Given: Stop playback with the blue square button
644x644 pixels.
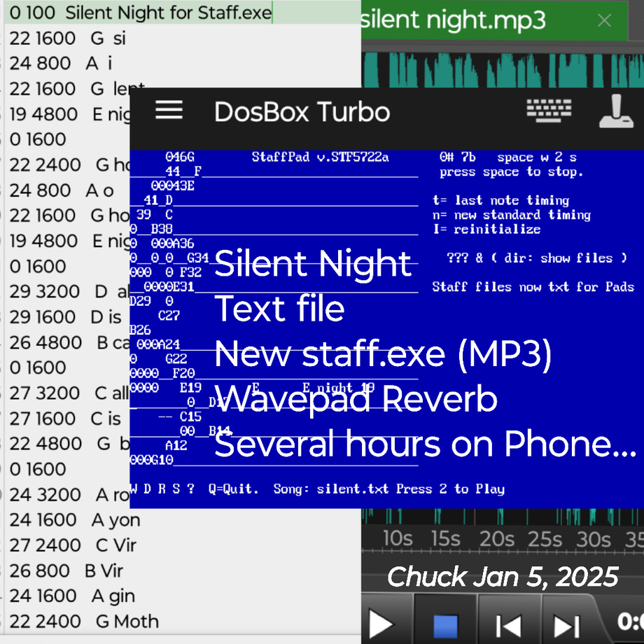Looking at the screenshot, I should (x=445, y=623).
